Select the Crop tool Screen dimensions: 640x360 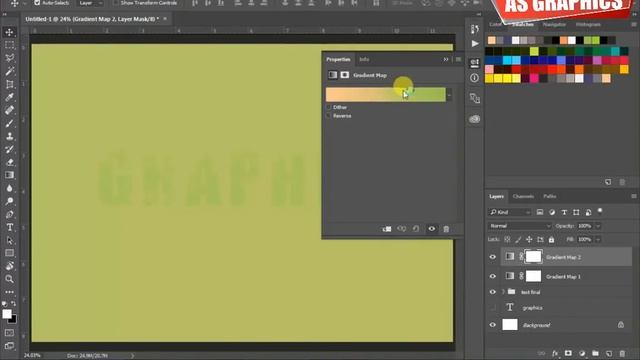pos(9,84)
